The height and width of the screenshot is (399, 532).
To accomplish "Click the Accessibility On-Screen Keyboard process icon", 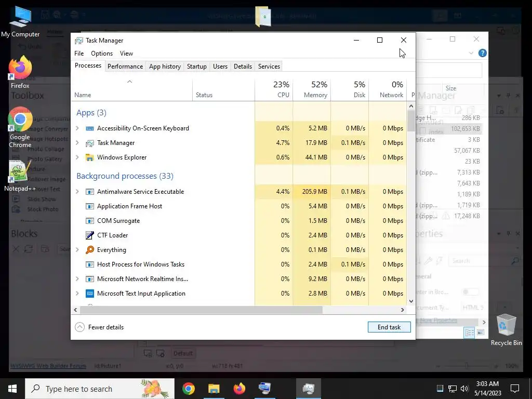I will tap(89, 128).
